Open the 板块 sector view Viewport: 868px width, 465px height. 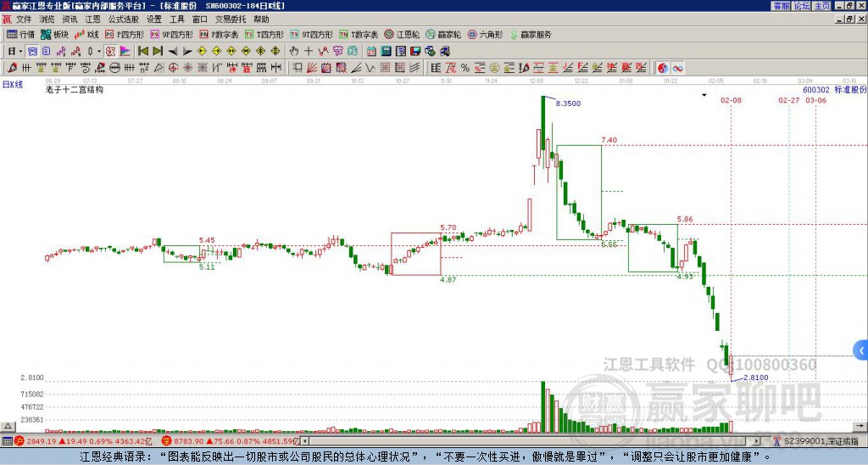pos(55,34)
